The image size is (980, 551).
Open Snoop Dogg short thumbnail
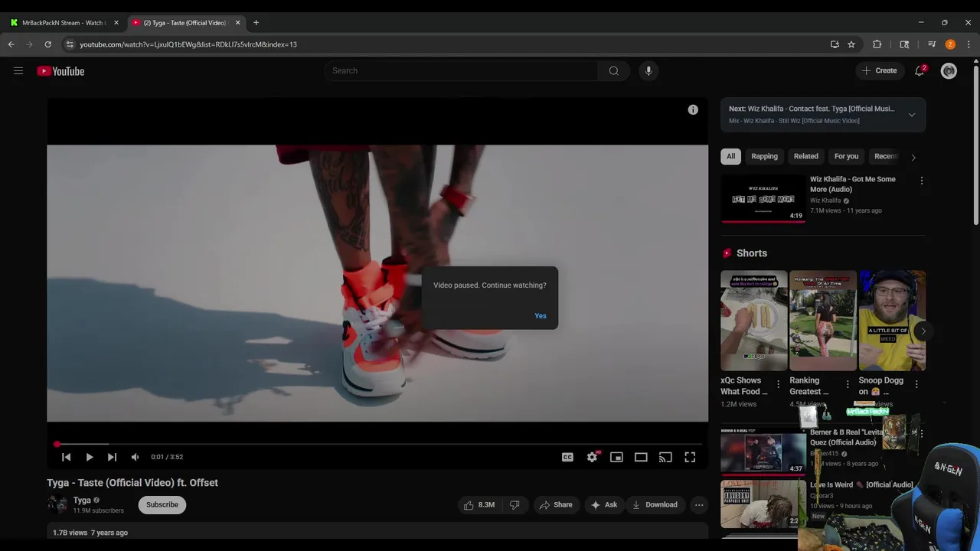click(x=892, y=321)
